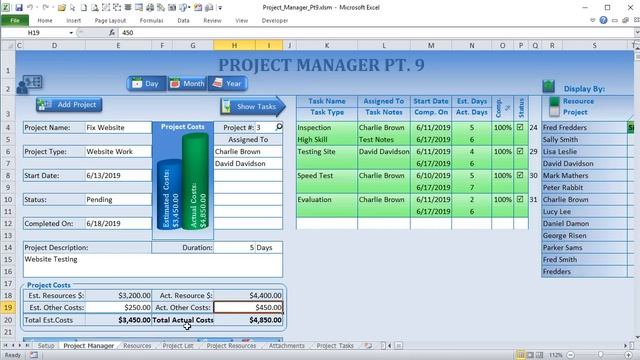
Task: Click last sheet navigation arrow
Action: click(27, 346)
